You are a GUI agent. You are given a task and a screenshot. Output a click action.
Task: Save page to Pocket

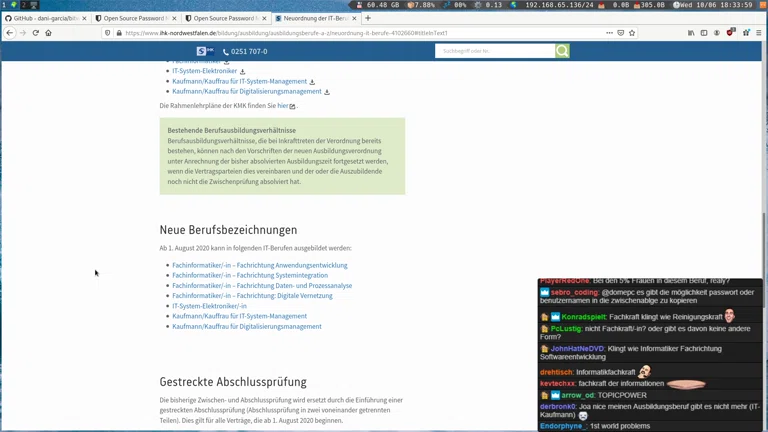[621, 33]
